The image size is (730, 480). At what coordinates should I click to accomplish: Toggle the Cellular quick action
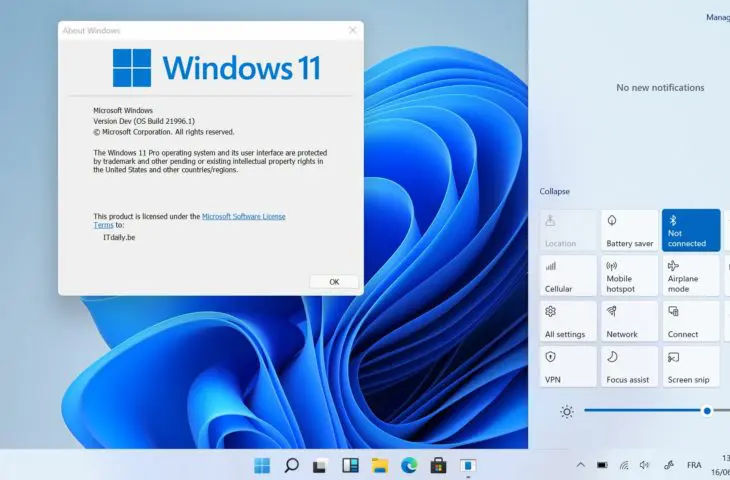tap(568, 276)
